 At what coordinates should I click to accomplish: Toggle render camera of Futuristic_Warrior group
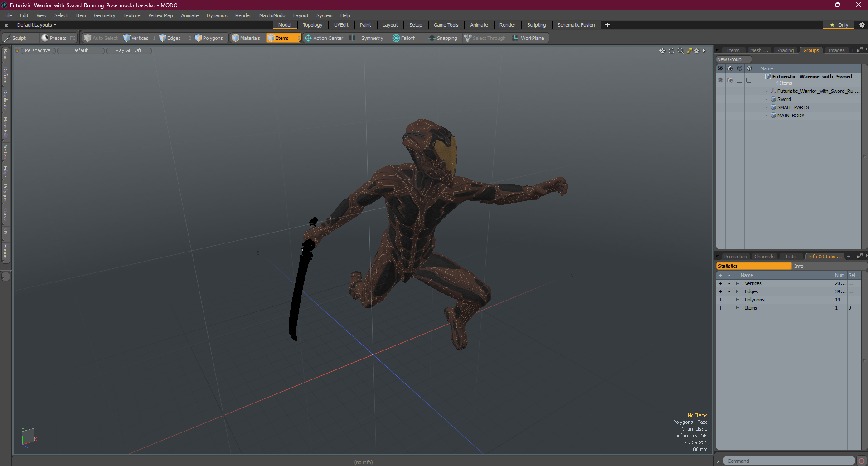[x=730, y=80]
